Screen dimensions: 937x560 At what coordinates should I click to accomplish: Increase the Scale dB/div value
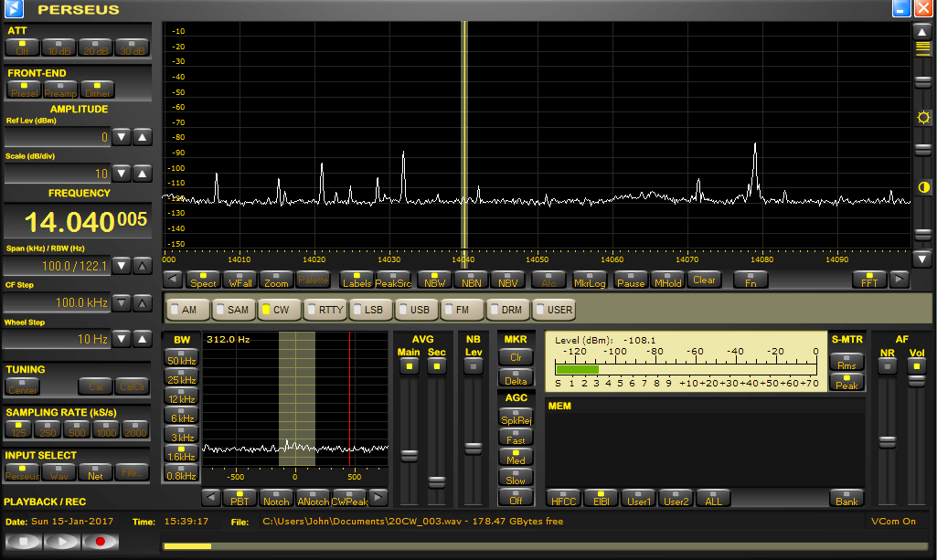(143, 174)
